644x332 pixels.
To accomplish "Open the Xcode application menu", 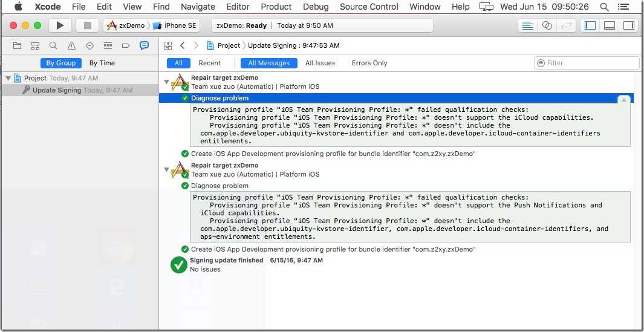I will coord(48,7).
